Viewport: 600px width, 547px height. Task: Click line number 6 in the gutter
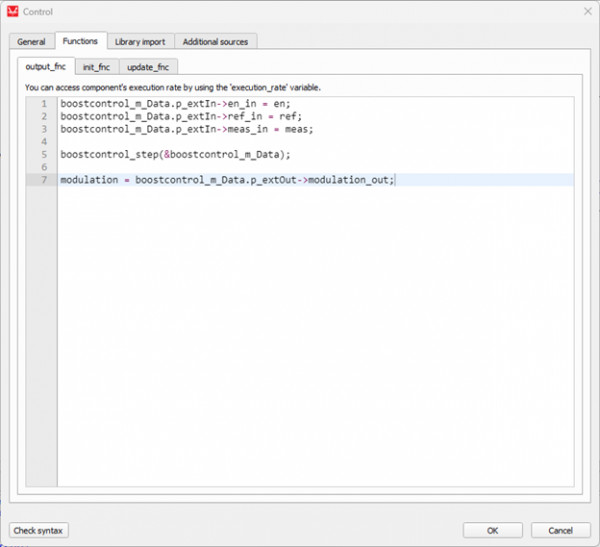tap(44, 167)
